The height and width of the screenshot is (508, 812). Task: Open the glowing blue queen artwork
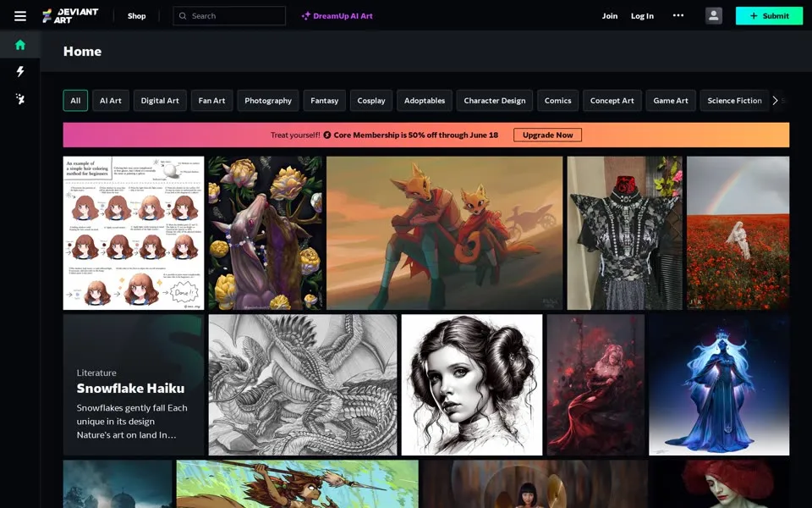coord(719,384)
